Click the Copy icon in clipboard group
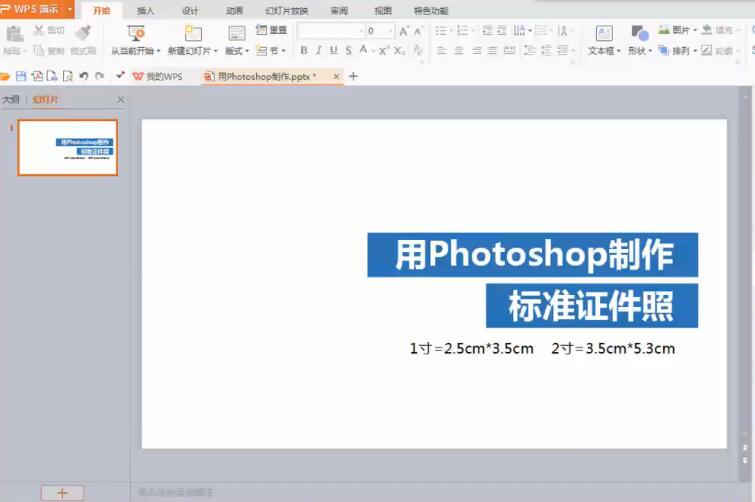This screenshot has height=502, width=755. pos(39,50)
